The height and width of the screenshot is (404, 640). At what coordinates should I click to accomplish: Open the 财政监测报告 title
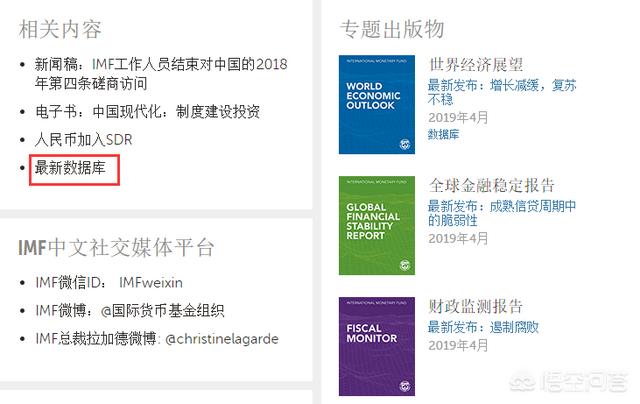[x=476, y=306]
